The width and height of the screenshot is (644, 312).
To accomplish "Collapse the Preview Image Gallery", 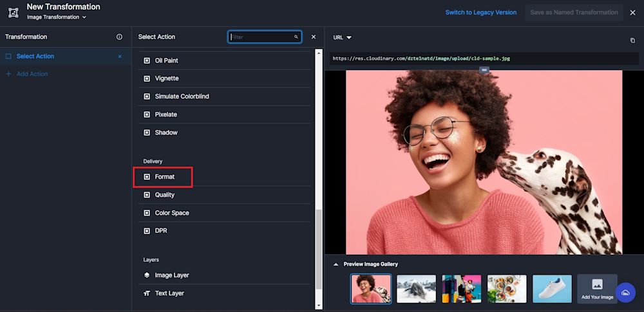I will (x=335, y=264).
